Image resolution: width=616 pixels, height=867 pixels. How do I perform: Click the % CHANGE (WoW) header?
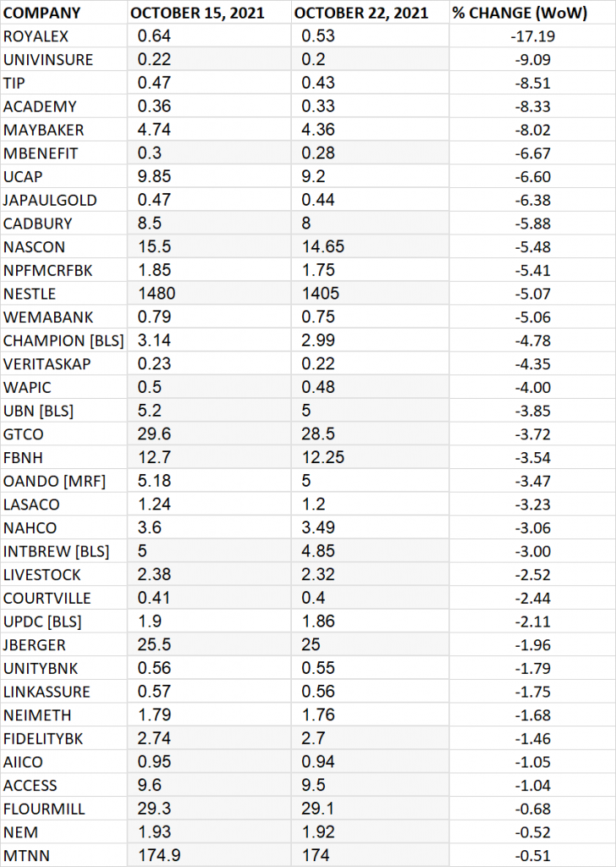point(532,12)
